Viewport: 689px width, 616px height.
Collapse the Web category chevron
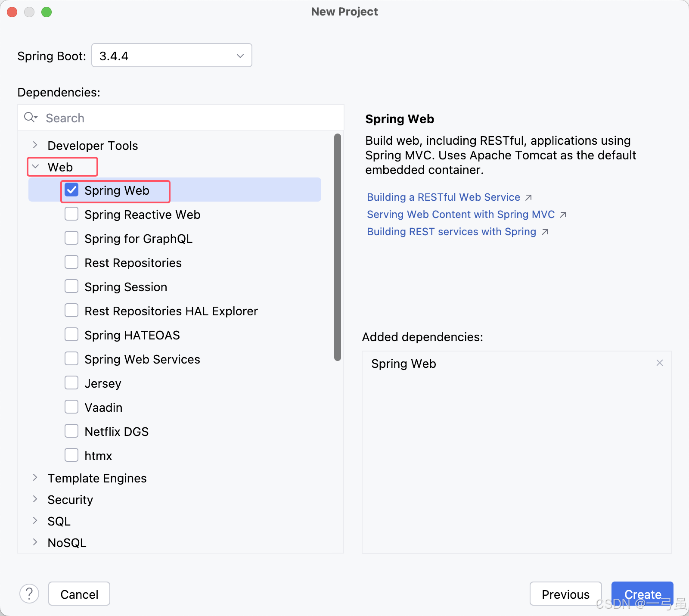click(35, 167)
